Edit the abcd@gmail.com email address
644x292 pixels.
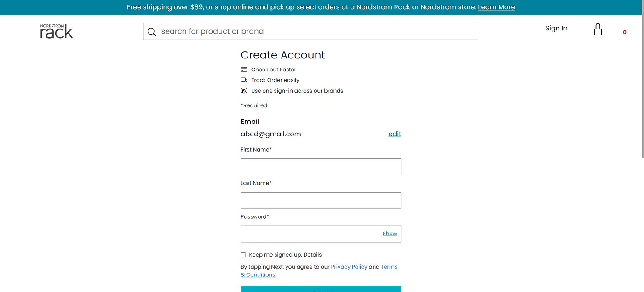pos(395,134)
